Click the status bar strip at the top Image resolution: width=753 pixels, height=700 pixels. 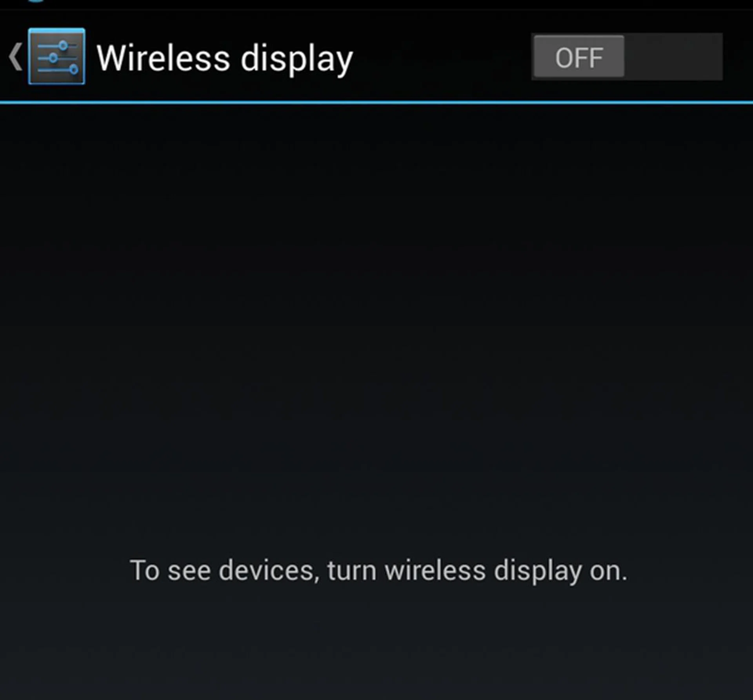pos(376,4)
